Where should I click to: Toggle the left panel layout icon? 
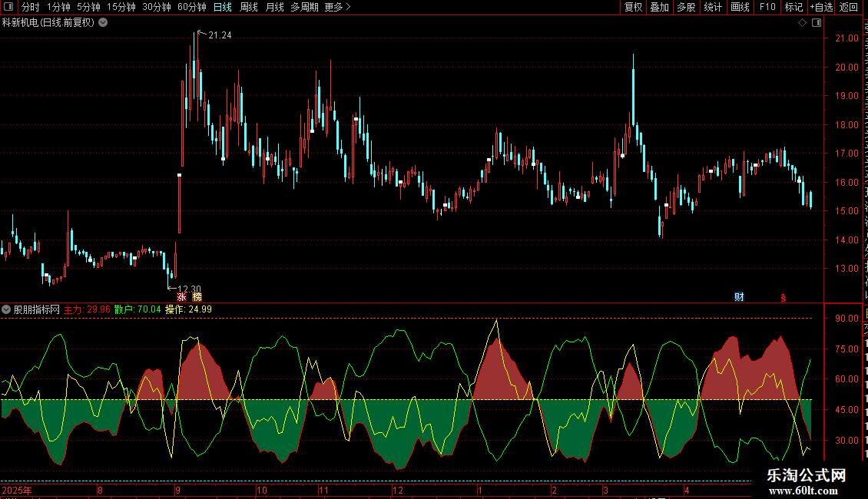pos(8,7)
